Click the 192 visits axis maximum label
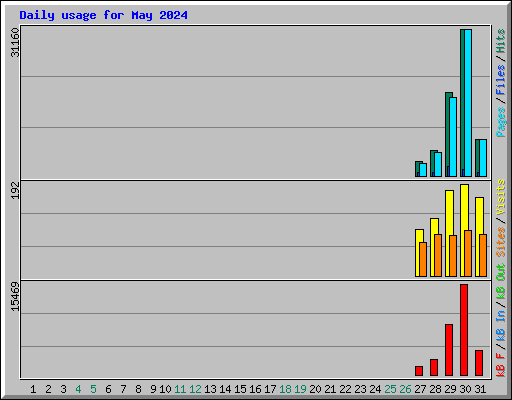This screenshot has width=512, height=400. 15,190
